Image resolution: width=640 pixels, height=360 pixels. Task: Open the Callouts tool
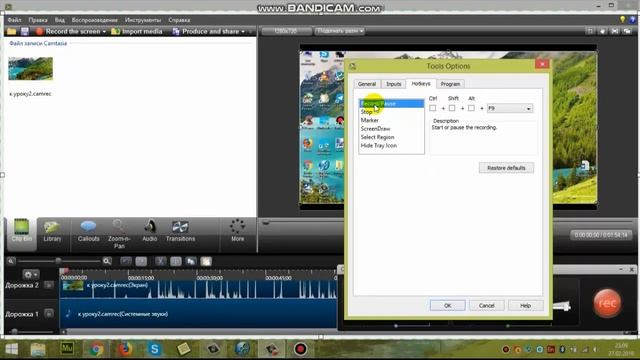[89, 231]
